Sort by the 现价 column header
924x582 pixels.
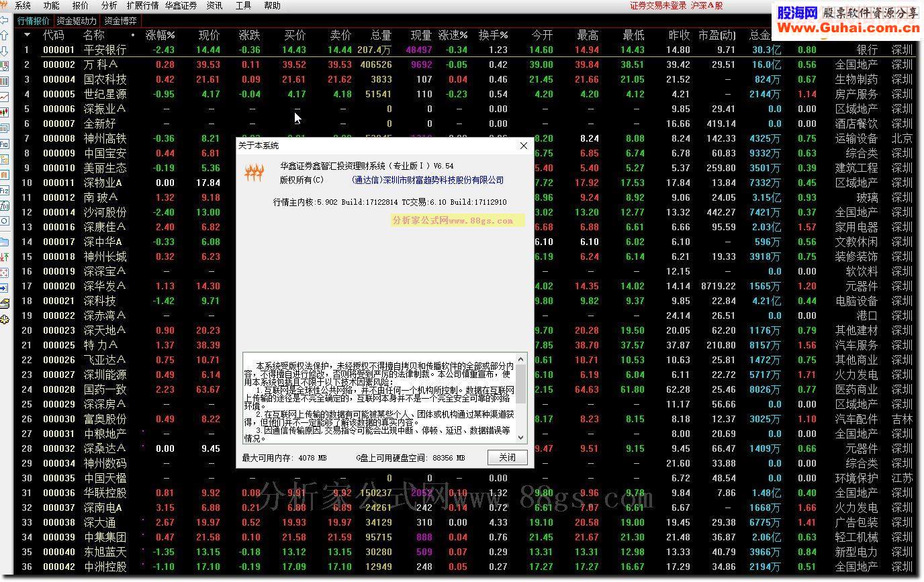click(x=209, y=35)
